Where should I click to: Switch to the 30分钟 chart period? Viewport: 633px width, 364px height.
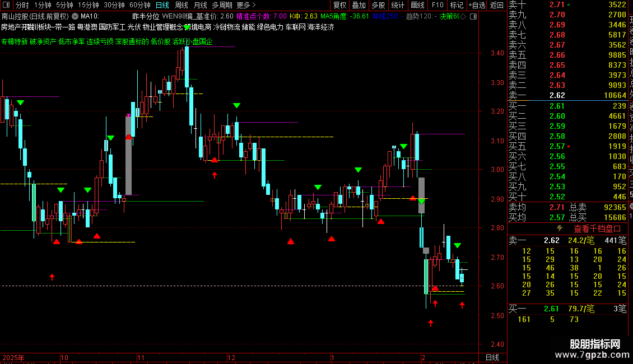point(114,5)
